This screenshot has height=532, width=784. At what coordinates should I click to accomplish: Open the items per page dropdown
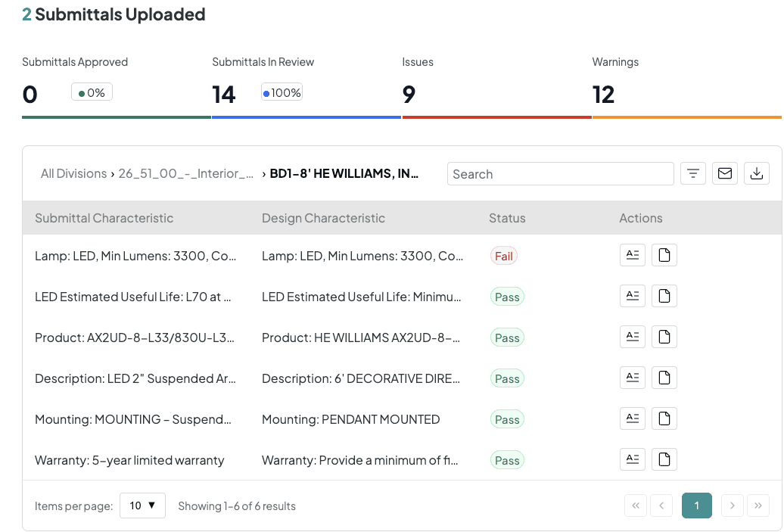pos(142,506)
